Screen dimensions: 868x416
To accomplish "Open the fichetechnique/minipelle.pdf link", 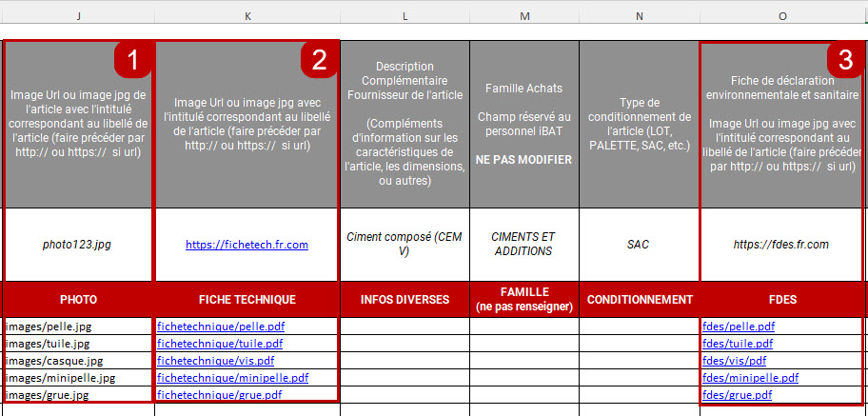I will click(x=232, y=378).
